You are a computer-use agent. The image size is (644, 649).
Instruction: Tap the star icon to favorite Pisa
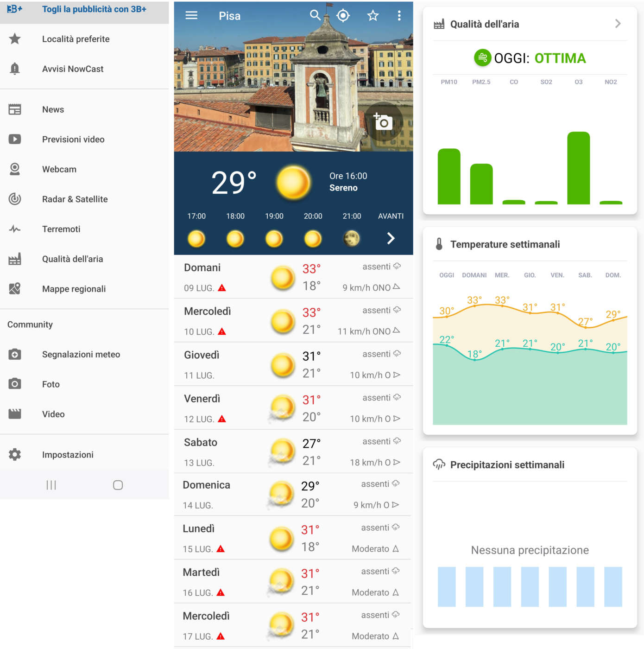[x=372, y=15]
